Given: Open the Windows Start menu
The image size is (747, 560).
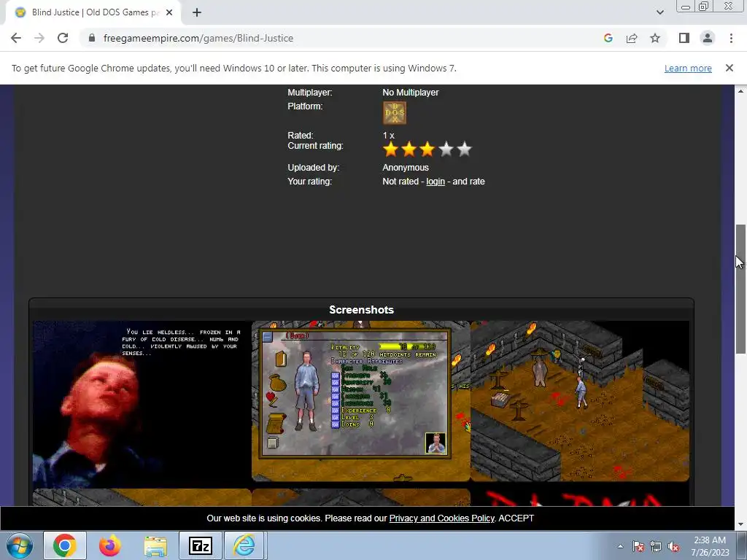Looking at the screenshot, I should click(19, 545).
